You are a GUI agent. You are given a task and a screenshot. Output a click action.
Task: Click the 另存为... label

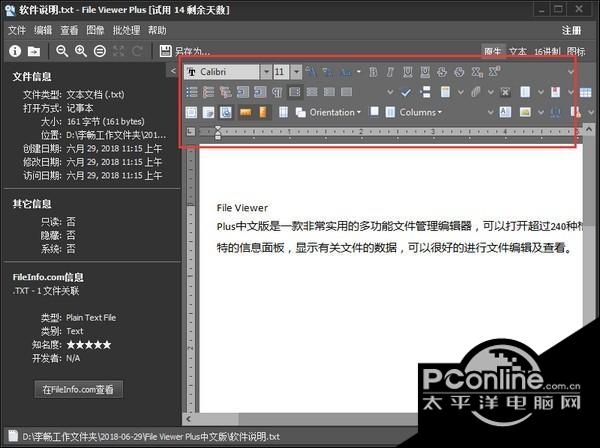click(192, 51)
